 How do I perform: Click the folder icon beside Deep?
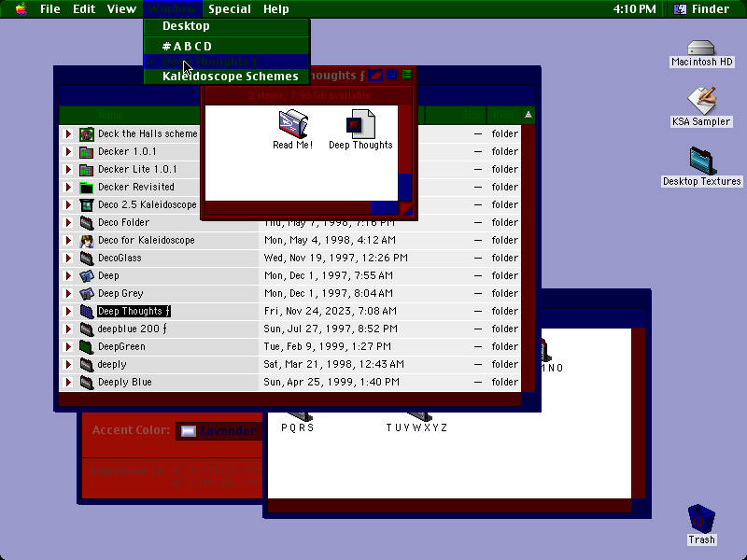point(86,275)
